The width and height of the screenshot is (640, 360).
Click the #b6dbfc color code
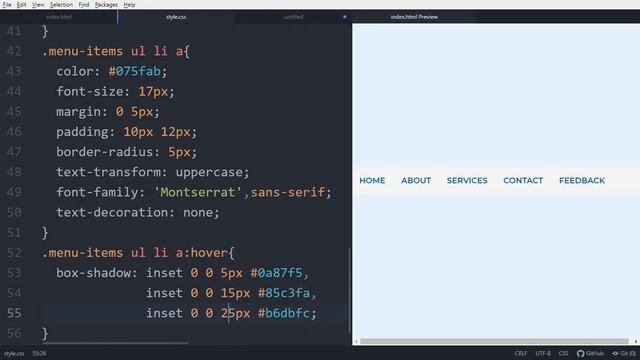tap(284, 313)
